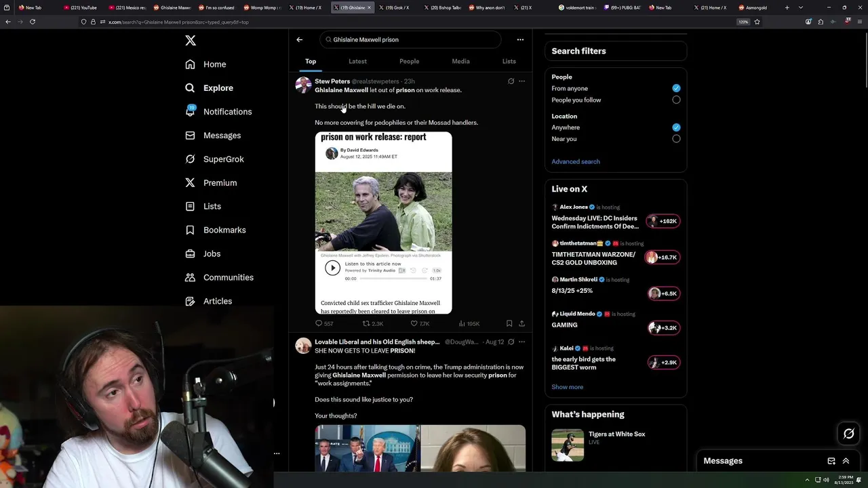Image resolution: width=868 pixels, height=488 pixels.
Task: Switch to the Media tab
Action: click(460, 62)
